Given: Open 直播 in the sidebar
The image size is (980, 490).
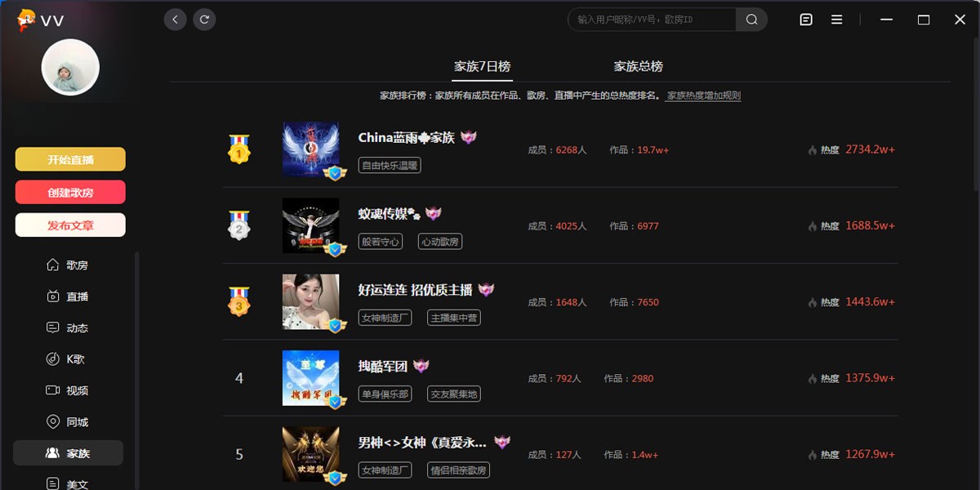Looking at the screenshot, I should (68, 296).
